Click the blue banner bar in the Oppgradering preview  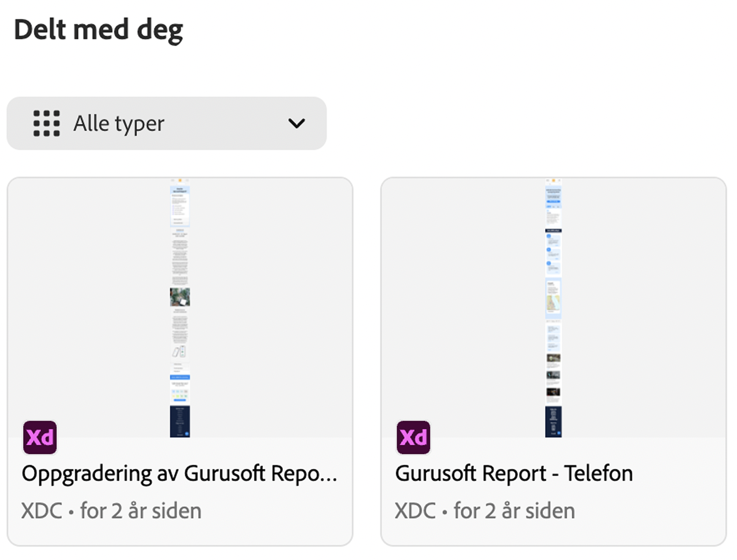180,377
